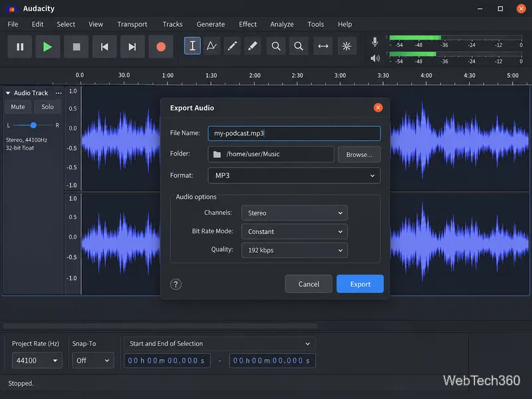The width and height of the screenshot is (532, 399).
Task: Open the Audio Track three-dot menu
Action: click(x=59, y=93)
